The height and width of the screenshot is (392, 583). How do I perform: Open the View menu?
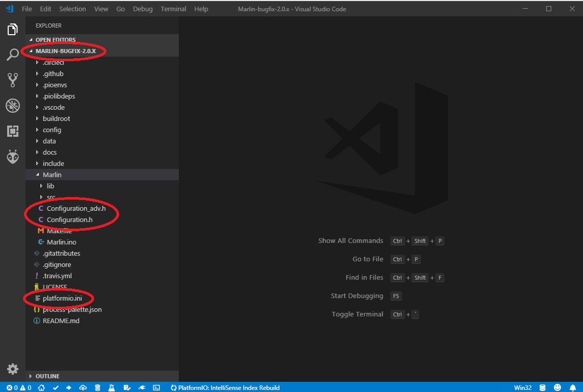point(101,9)
